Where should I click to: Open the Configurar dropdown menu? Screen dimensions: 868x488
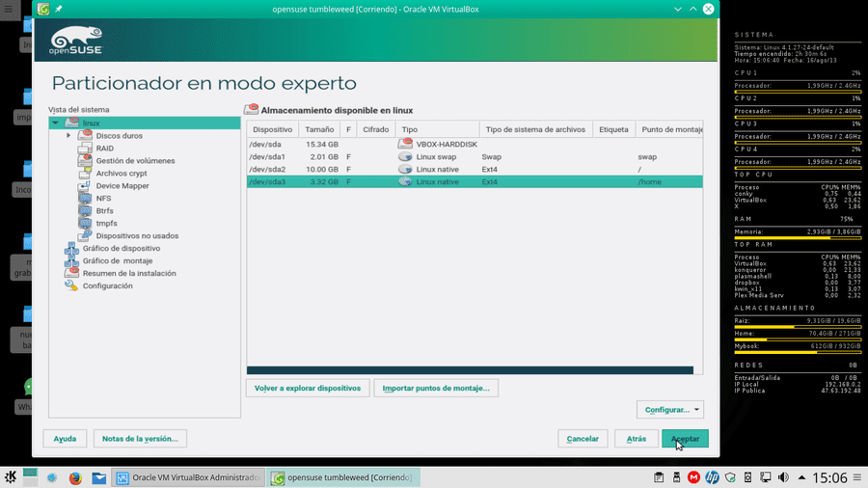(670, 410)
